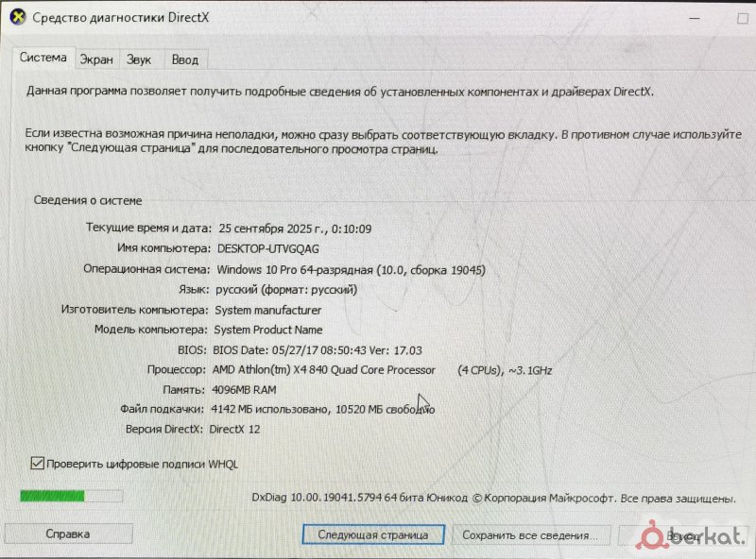Click Сохранить все сведения button
Image resolution: width=756 pixels, height=559 pixels.
coord(528,535)
